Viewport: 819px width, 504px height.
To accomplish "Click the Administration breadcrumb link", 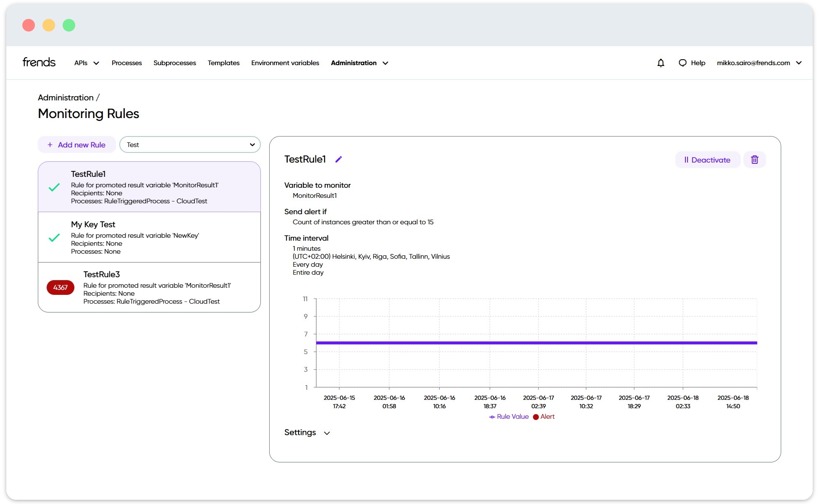I will [66, 97].
